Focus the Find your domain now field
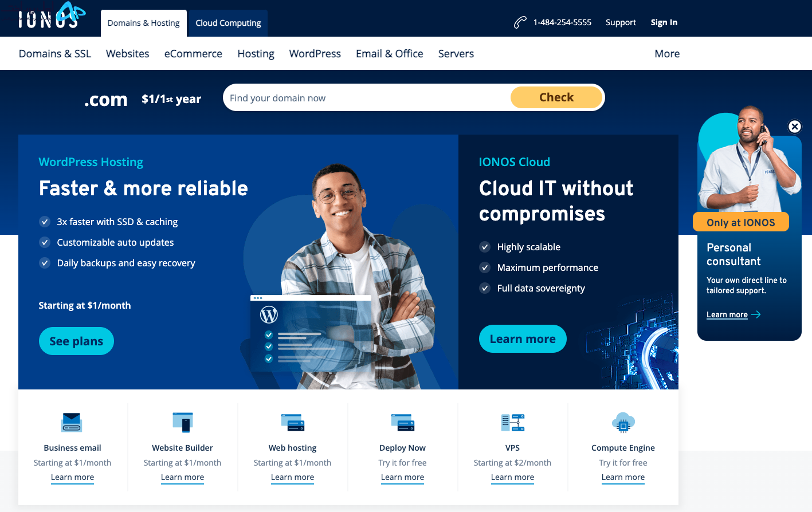The width and height of the screenshot is (812, 512). pos(367,98)
